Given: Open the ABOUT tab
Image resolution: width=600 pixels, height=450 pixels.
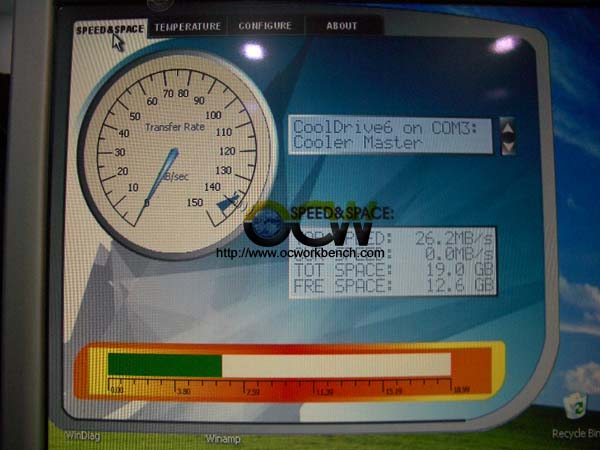Looking at the screenshot, I should [342, 26].
